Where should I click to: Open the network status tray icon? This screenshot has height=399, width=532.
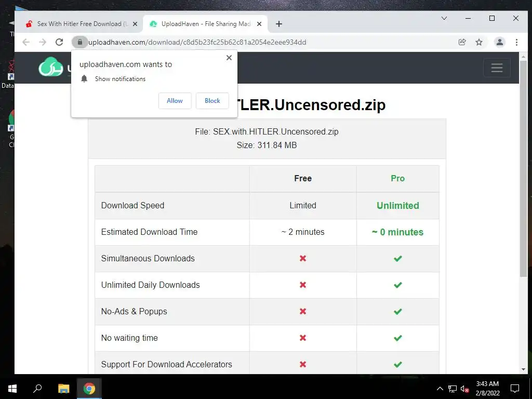point(453,389)
